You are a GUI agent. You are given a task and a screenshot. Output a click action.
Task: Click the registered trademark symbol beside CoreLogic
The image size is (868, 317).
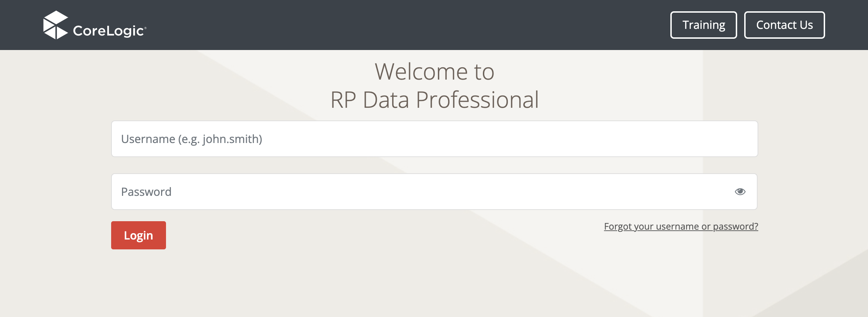click(x=145, y=27)
